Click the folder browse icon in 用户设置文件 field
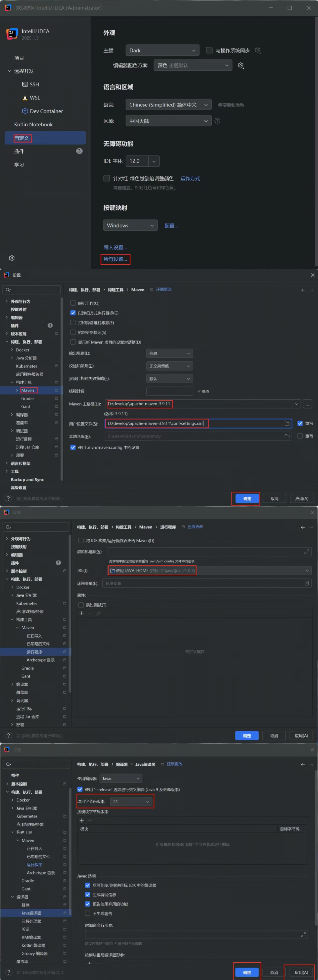 coord(287,424)
